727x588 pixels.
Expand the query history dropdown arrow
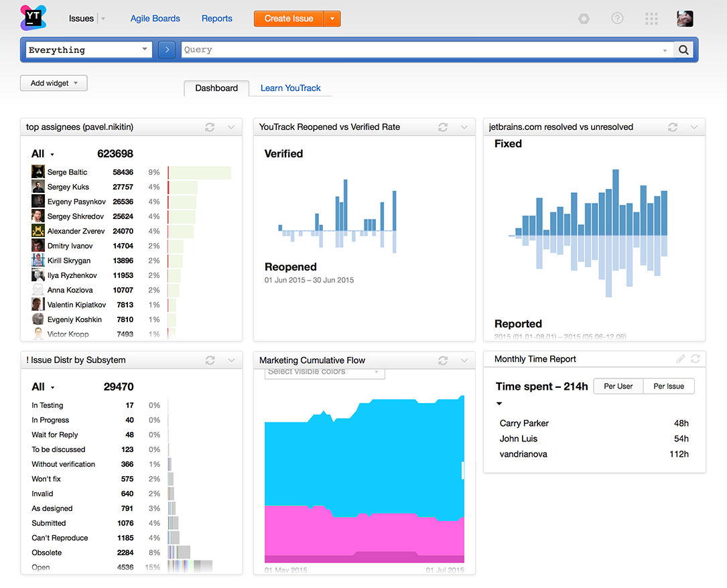pyautogui.click(x=665, y=50)
